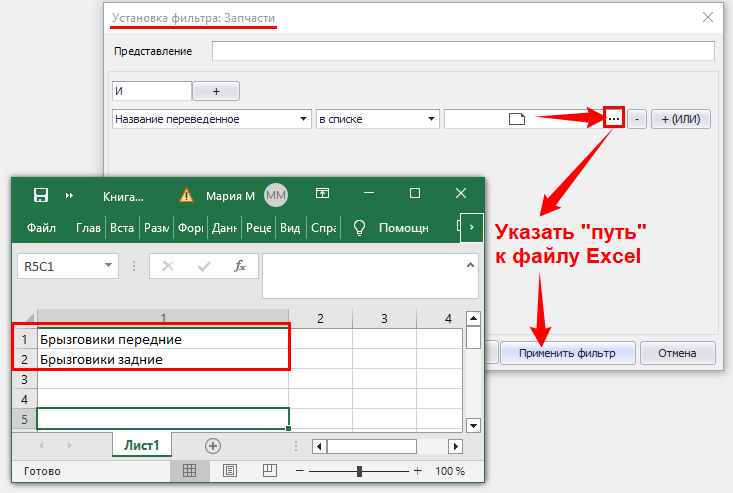Switch to Page Break Preview icon
Viewport: 733px width, 493px height.
coord(269,471)
